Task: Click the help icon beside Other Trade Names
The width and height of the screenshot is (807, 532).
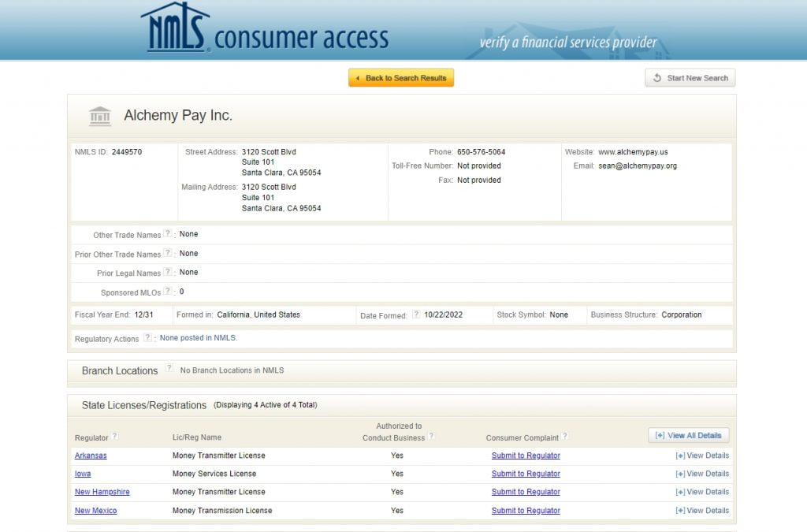Action: click(168, 234)
